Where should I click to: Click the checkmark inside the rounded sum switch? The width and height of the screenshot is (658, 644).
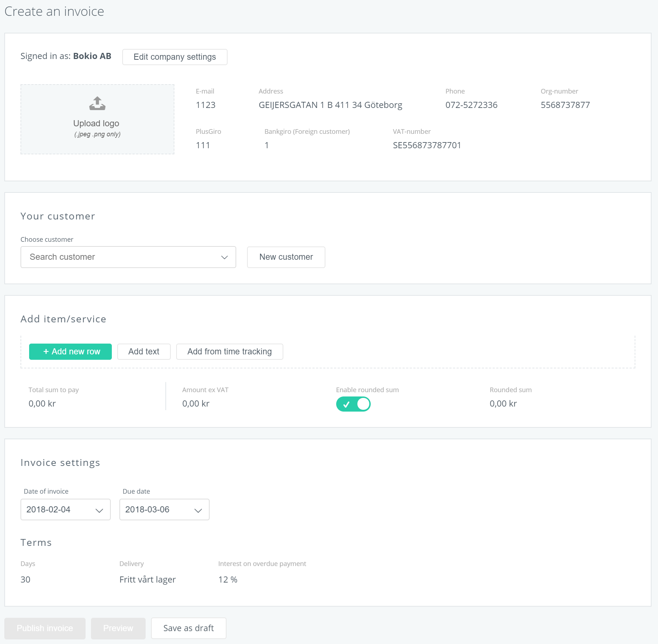coord(346,404)
